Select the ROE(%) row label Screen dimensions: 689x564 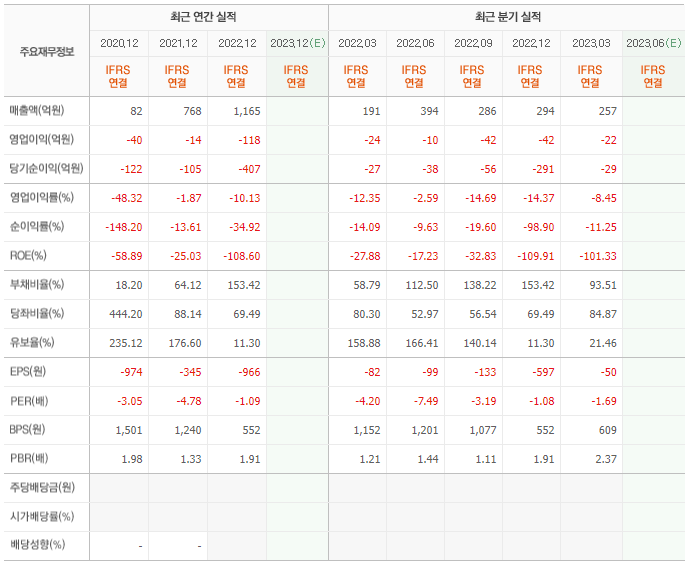(x=28, y=255)
